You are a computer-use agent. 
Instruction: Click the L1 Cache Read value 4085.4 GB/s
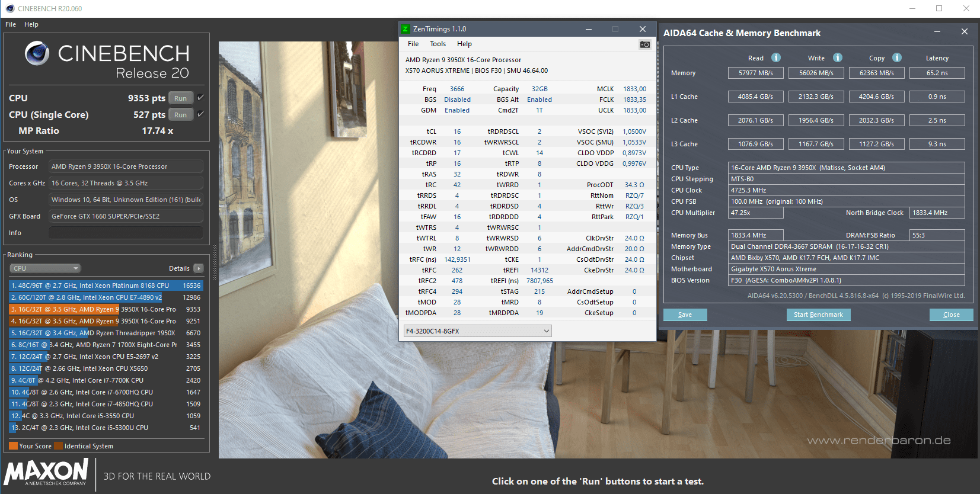pos(755,97)
